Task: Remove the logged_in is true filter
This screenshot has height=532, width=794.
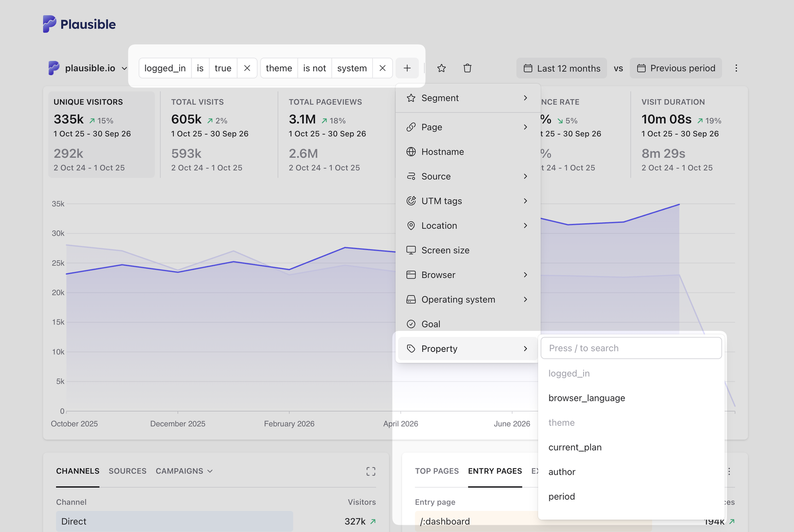Action: (247, 68)
